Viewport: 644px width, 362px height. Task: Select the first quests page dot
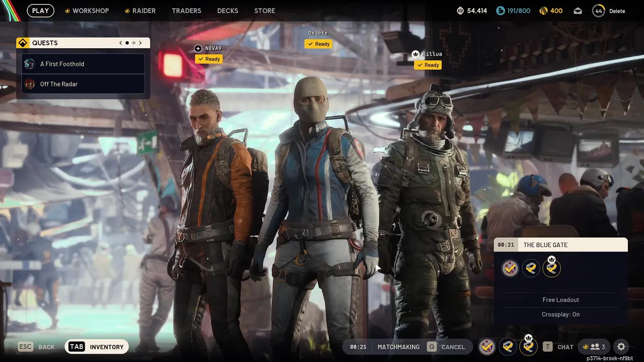point(127,43)
